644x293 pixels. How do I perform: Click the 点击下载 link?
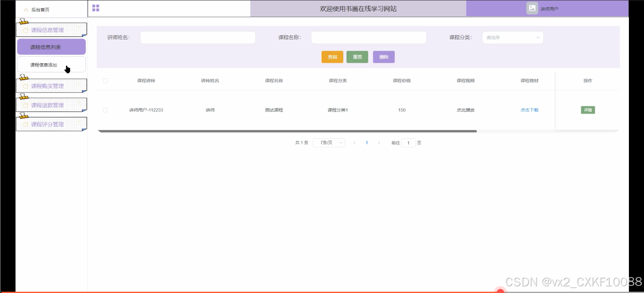point(530,110)
